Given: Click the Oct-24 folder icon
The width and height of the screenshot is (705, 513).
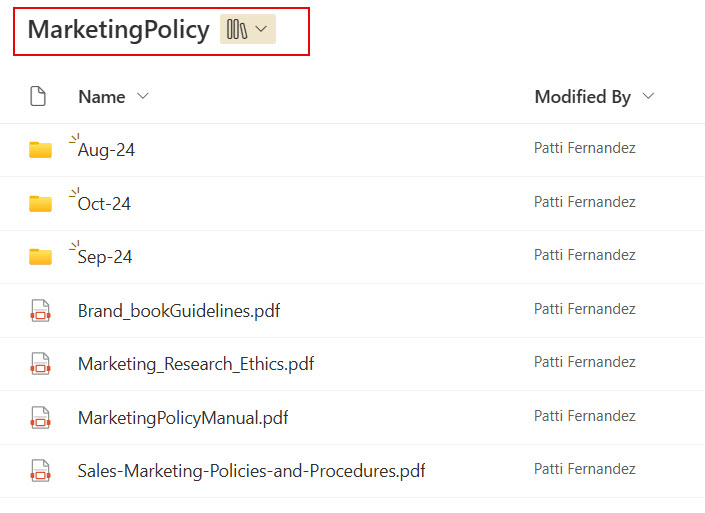Looking at the screenshot, I should tap(40, 204).
